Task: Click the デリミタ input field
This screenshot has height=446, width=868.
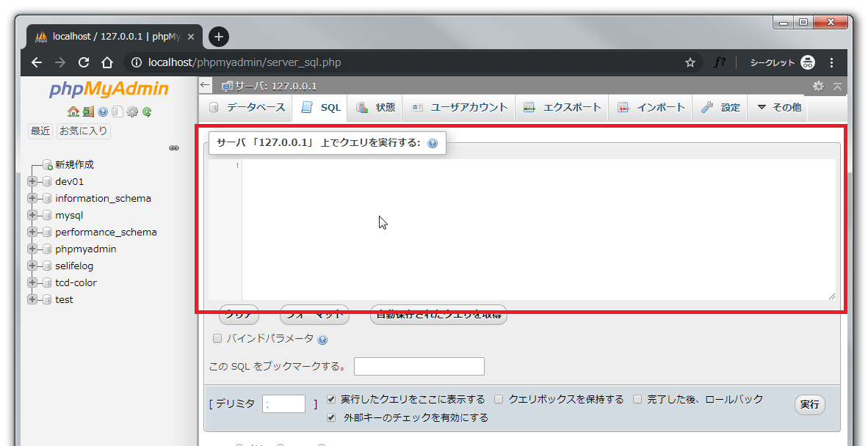Action: coord(283,404)
